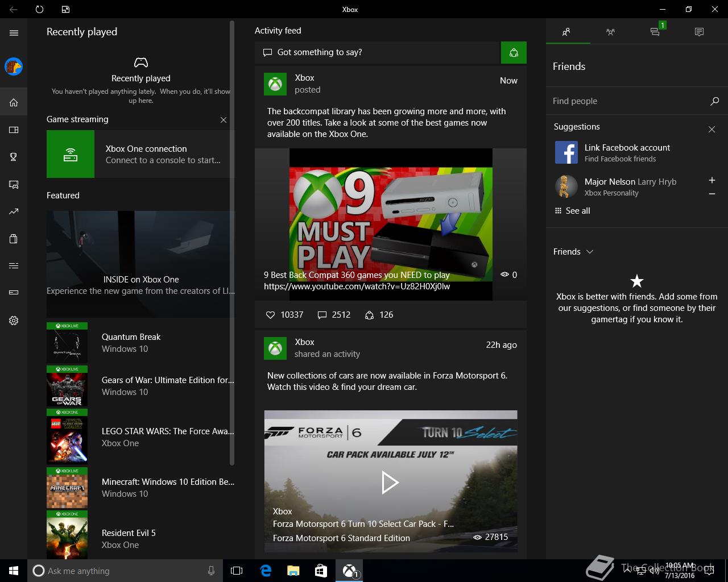
Task: Click Major Nelson's avatar
Action: [x=565, y=186]
